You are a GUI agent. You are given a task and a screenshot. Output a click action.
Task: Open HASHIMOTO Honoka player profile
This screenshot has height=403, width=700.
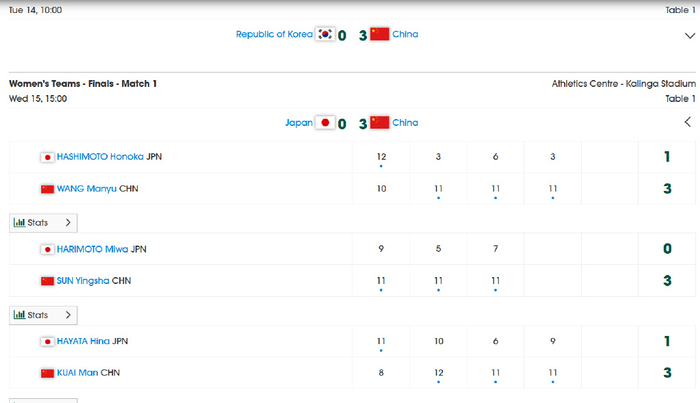tap(100, 157)
